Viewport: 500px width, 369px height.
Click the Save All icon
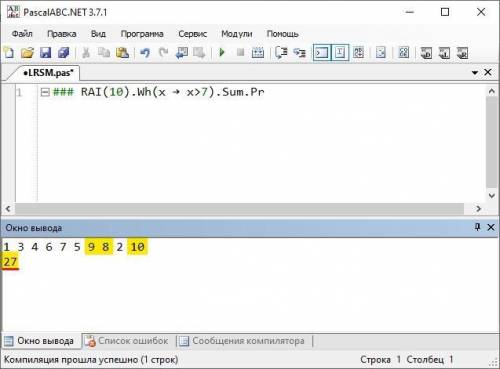(63, 53)
